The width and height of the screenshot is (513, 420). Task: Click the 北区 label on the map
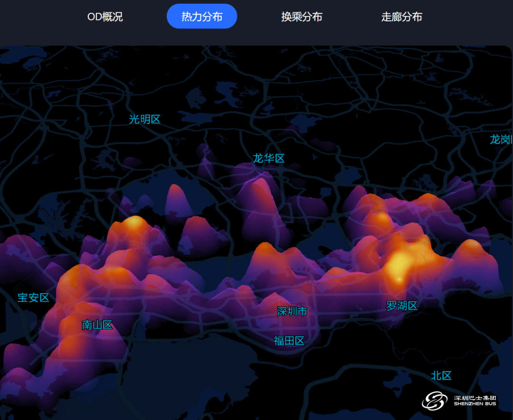point(441,376)
